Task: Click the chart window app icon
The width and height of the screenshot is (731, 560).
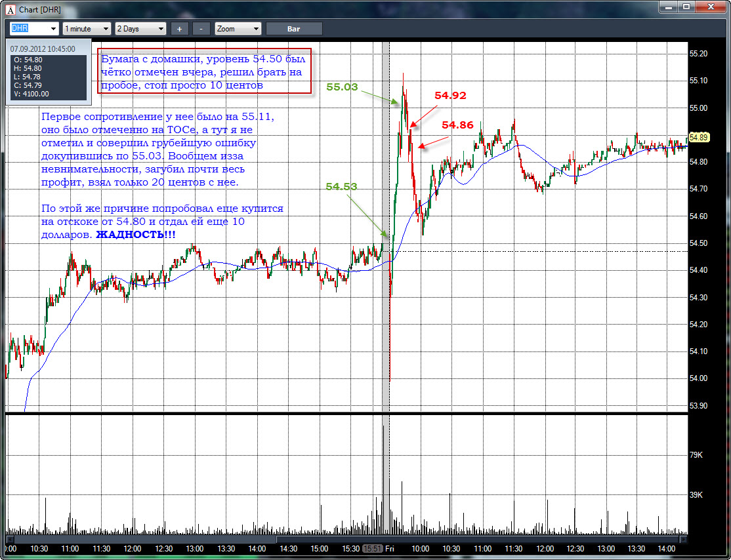Action: [10, 9]
